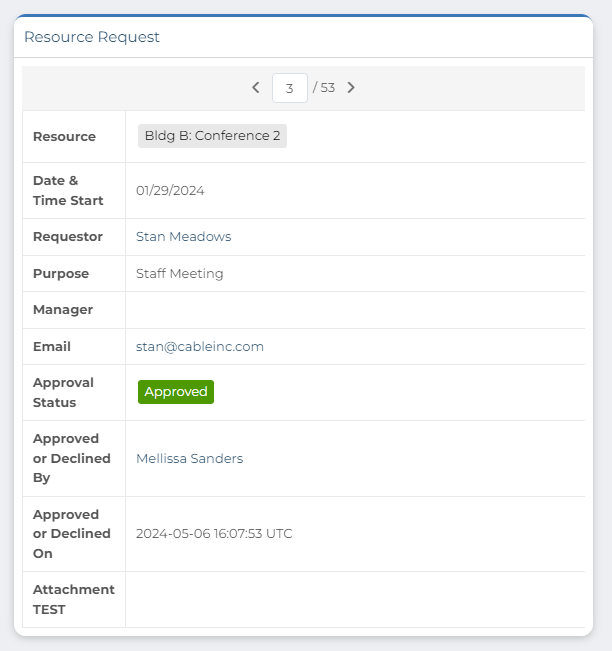Go to the previous record with left chevron
Viewport: 612px width, 651px height.
(x=256, y=88)
